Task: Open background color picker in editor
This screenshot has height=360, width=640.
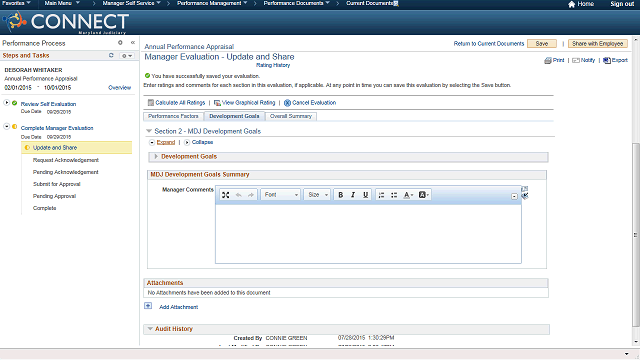Action: point(424,195)
